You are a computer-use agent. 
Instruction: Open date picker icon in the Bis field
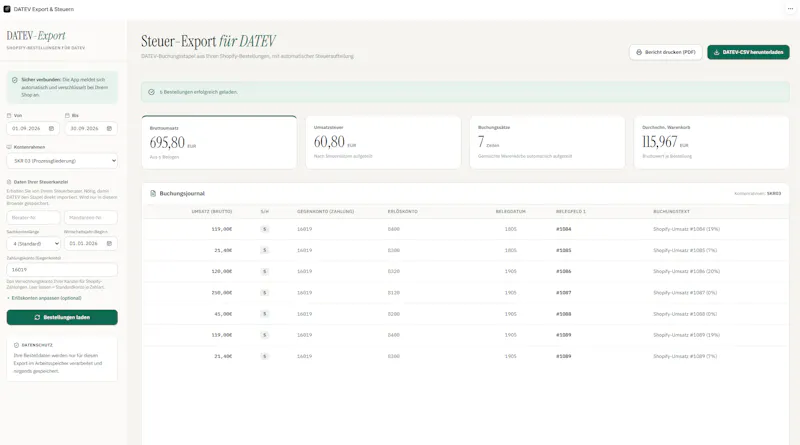109,129
